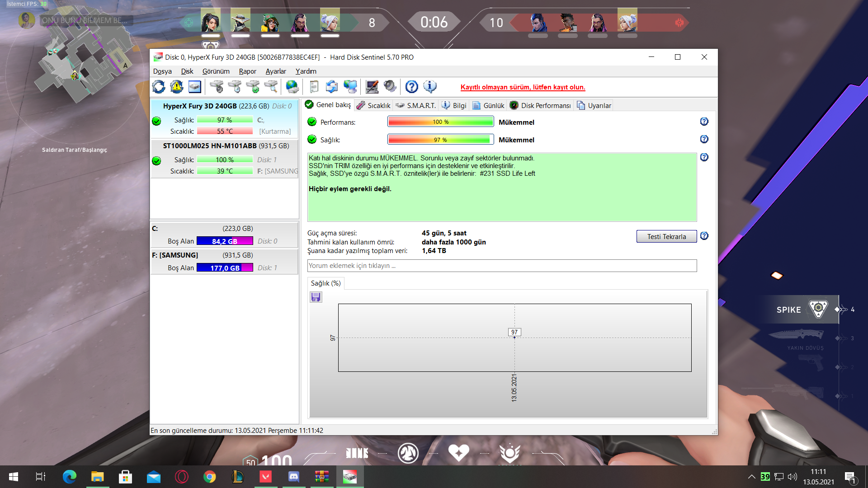Click the refresh icon with yellow warning triangle
Viewport: 868px width, 488px height.
(x=177, y=86)
